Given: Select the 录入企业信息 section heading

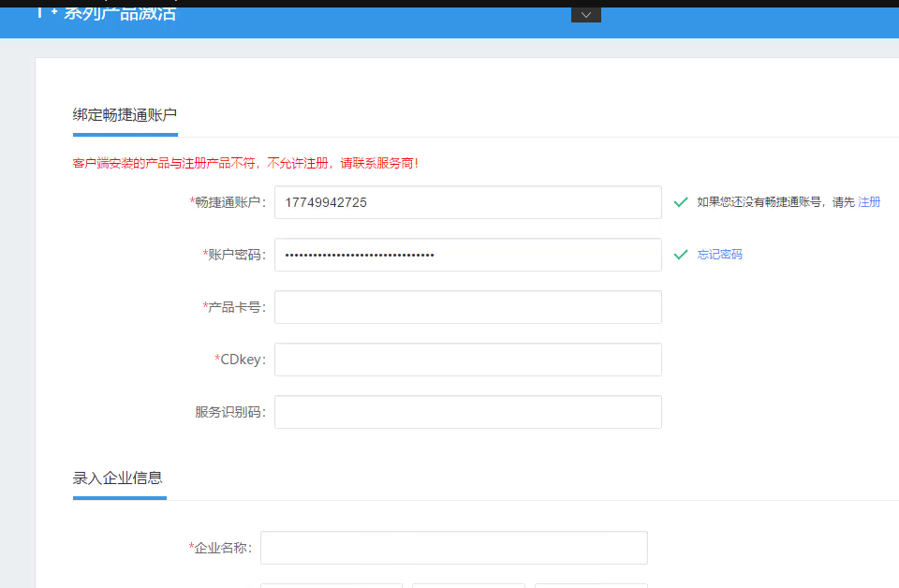Looking at the screenshot, I should [118, 478].
